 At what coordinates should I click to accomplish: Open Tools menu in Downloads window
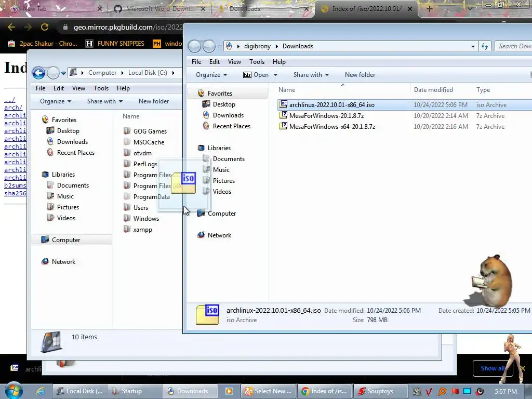[x=257, y=62]
